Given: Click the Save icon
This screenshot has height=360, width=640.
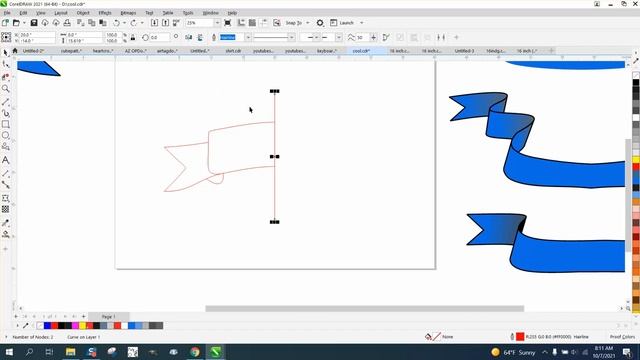Looking at the screenshot, I should pyautogui.click(x=34, y=23).
